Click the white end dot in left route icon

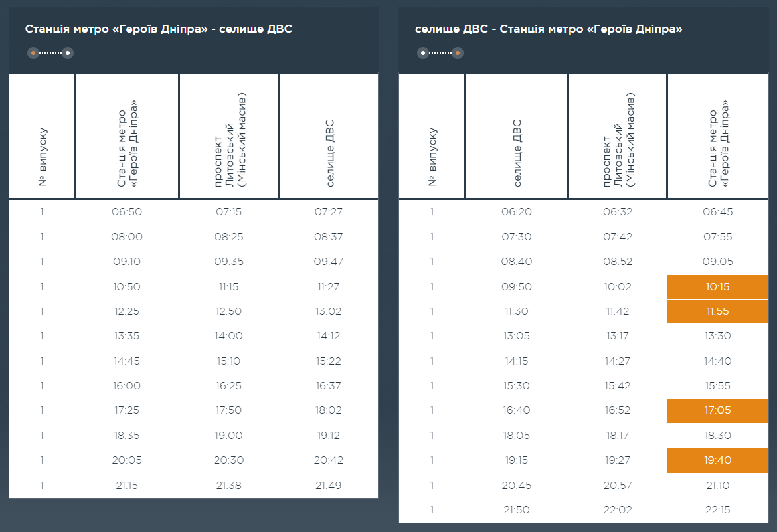[67, 53]
